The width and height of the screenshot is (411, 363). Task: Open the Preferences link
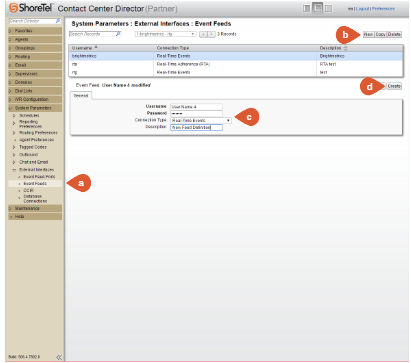(383, 9)
